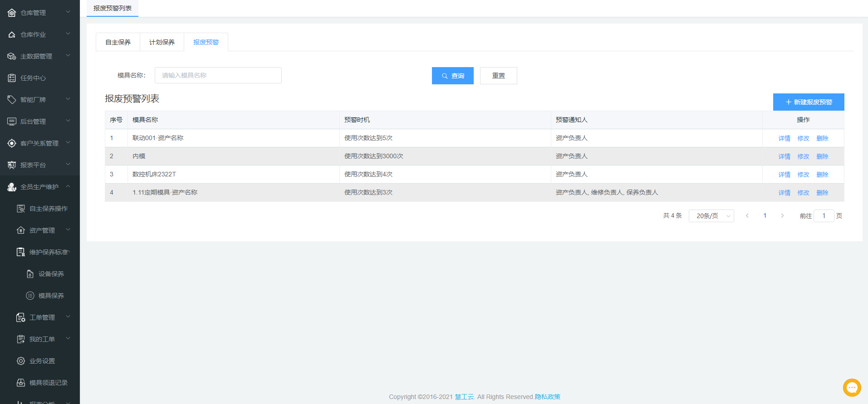Click the mold maintenance icon
The image size is (868, 404).
[30, 296]
